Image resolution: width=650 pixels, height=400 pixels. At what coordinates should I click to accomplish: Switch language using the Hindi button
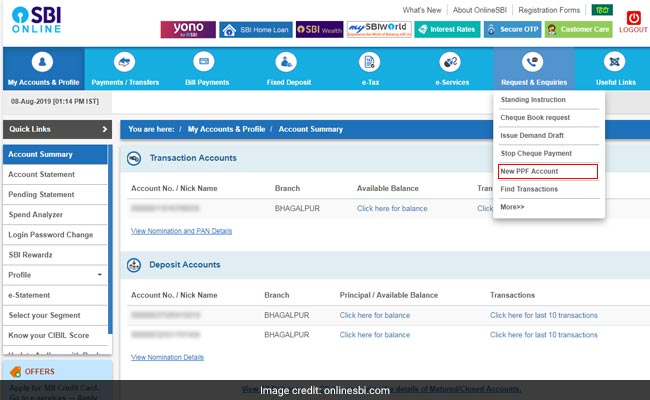click(601, 10)
